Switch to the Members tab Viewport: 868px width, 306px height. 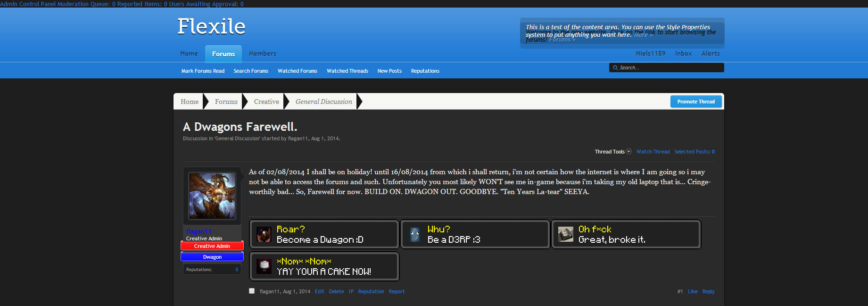(x=262, y=53)
